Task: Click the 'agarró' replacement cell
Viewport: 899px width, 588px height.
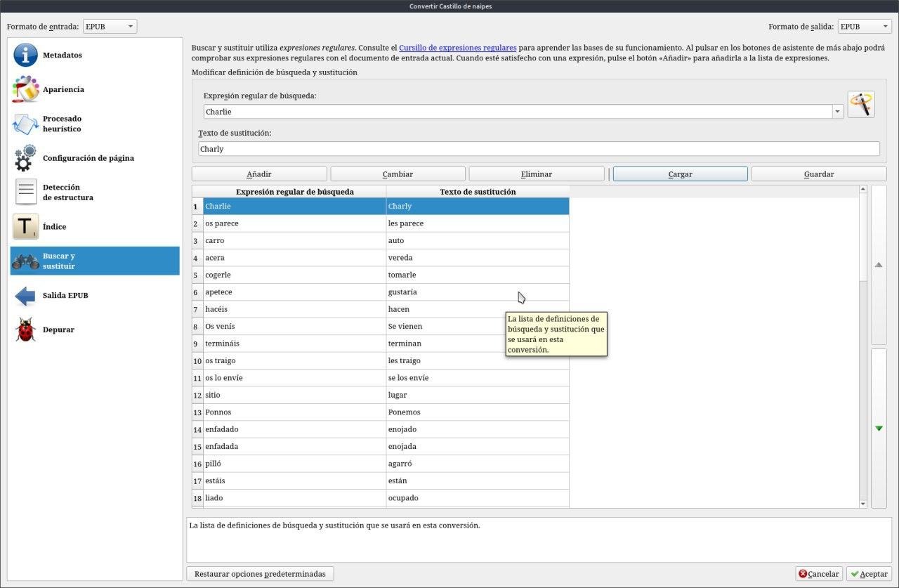Action: (x=478, y=464)
